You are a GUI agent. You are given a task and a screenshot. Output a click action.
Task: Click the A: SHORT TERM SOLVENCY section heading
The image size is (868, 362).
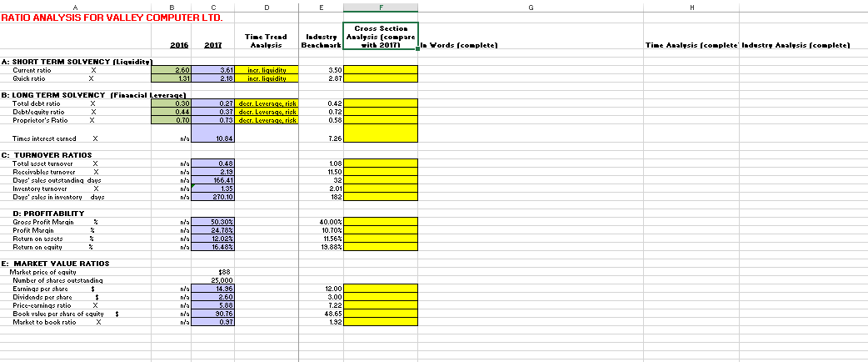(x=77, y=62)
